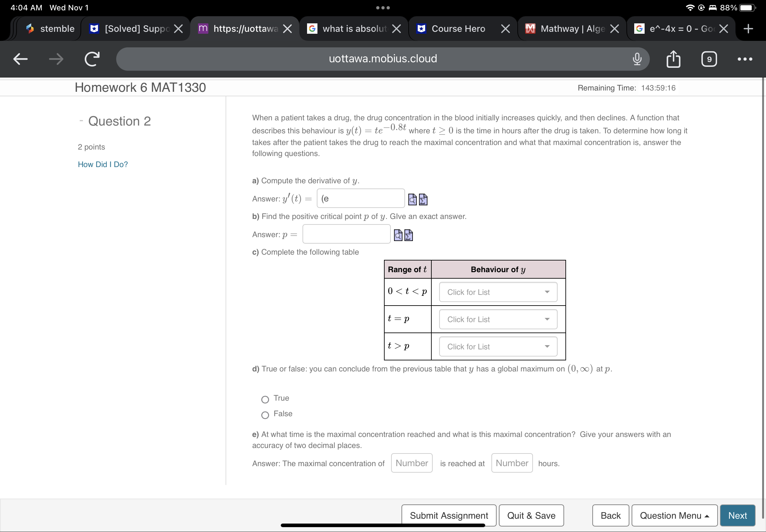The width and height of the screenshot is (766, 532).
Task: Open the browser more-options ellipsis menu
Action: point(745,59)
